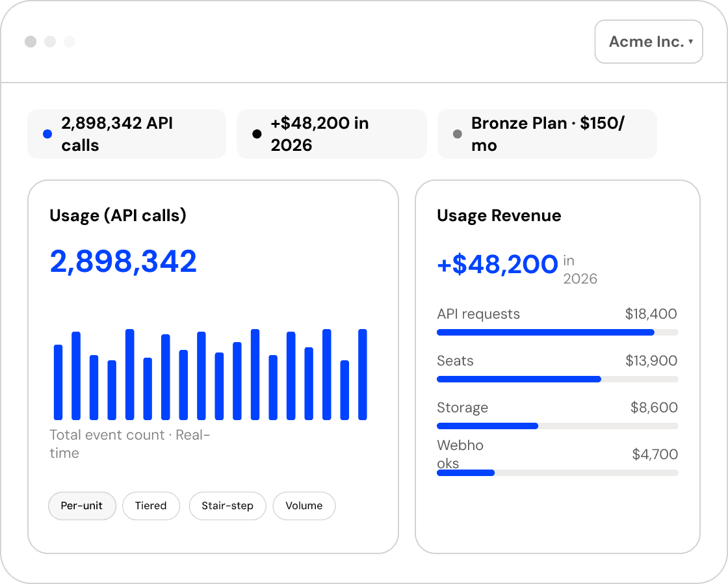Click the API requests row label
Viewport: 728px width, 584px height.
pyautogui.click(x=478, y=314)
